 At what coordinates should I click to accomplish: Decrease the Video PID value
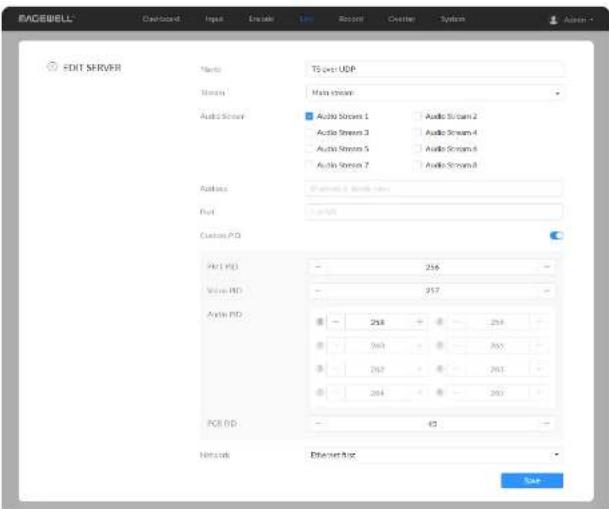coord(318,290)
